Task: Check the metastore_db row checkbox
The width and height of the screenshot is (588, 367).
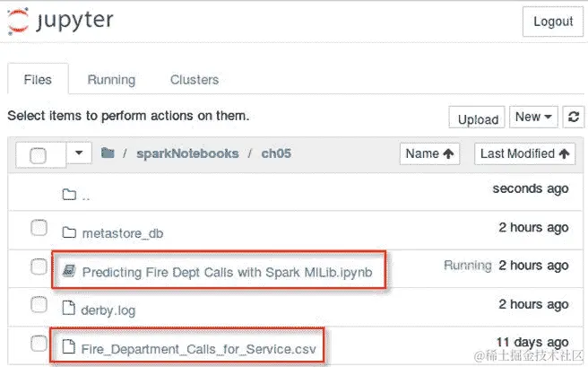Action: [x=39, y=228]
